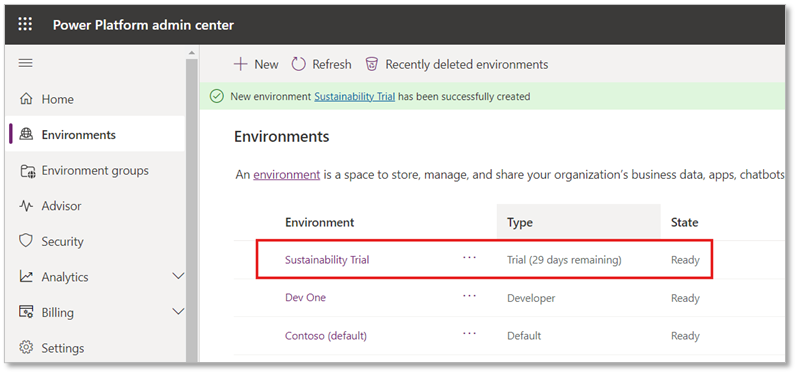The width and height of the screenshot is (797, 374).
Task: Open the Dev One environment
Action: tap(305, 298)
